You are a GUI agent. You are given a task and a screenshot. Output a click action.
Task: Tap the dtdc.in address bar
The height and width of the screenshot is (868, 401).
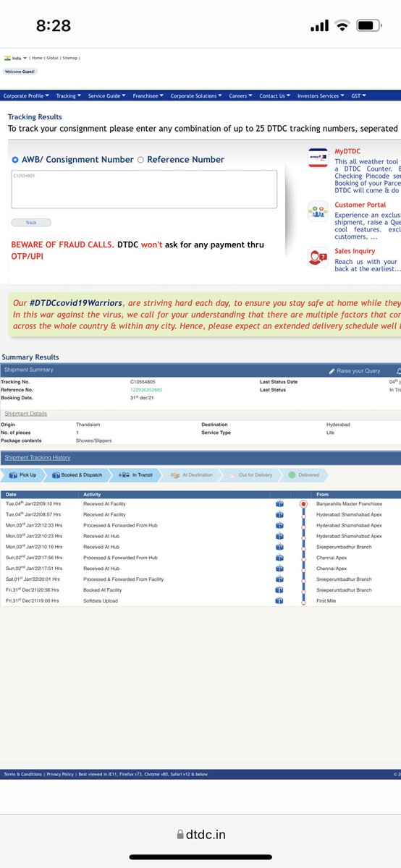coord(200,835)
